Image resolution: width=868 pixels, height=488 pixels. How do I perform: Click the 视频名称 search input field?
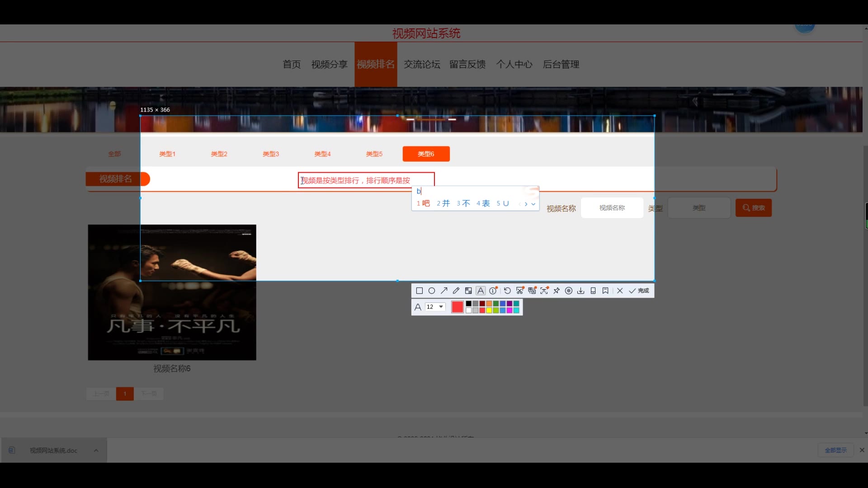point(612,208)
